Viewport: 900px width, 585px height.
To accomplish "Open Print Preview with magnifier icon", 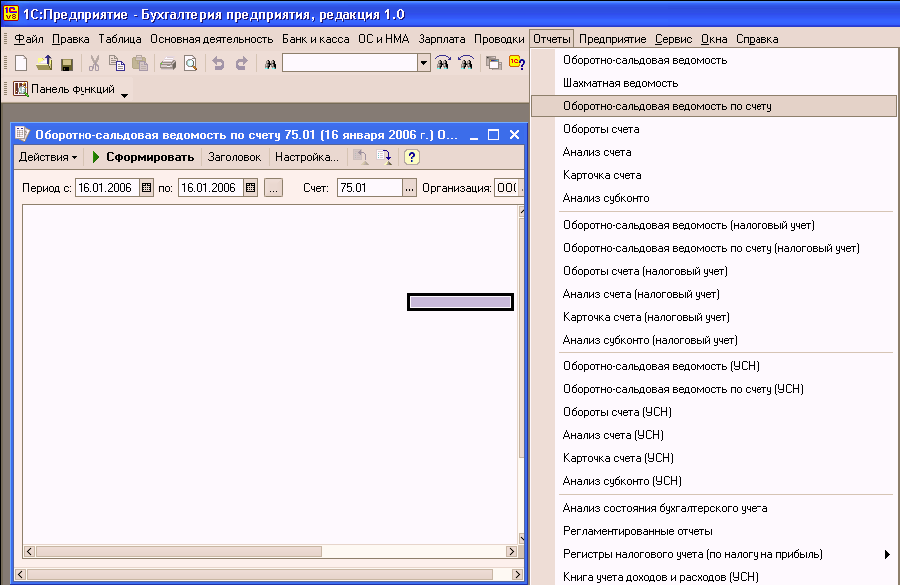I will coord(190,63).
